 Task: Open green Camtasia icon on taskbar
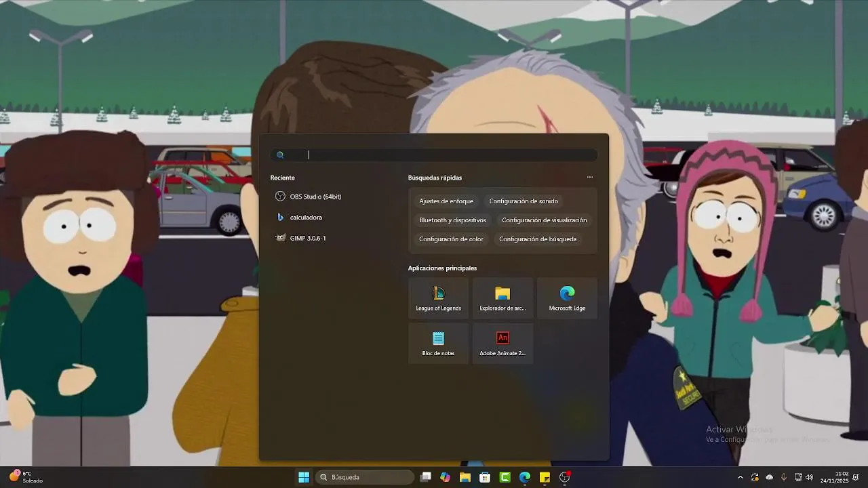point(505,477)
